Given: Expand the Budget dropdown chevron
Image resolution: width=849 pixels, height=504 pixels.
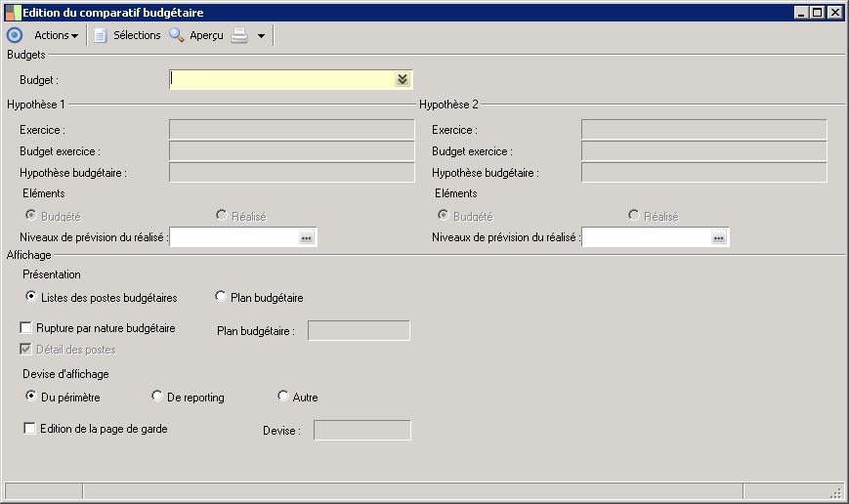Looking at the screenshot, I should point(403,79).
